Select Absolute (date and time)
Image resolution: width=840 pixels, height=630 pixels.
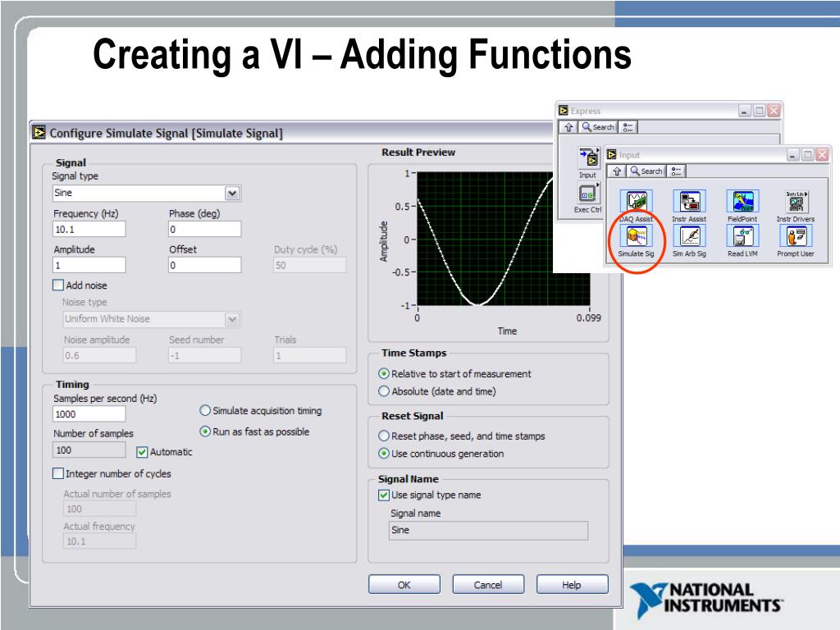point(384,391)
